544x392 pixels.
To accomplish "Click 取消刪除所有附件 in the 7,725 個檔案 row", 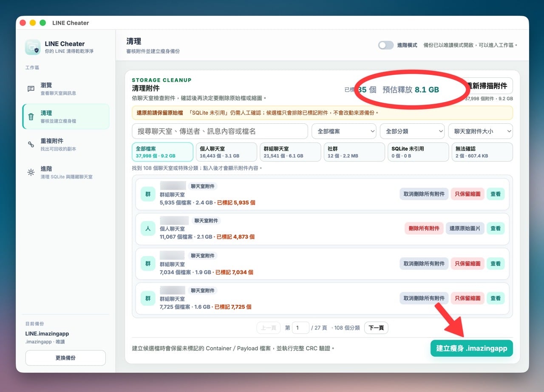I will click(x=424, y=298).
